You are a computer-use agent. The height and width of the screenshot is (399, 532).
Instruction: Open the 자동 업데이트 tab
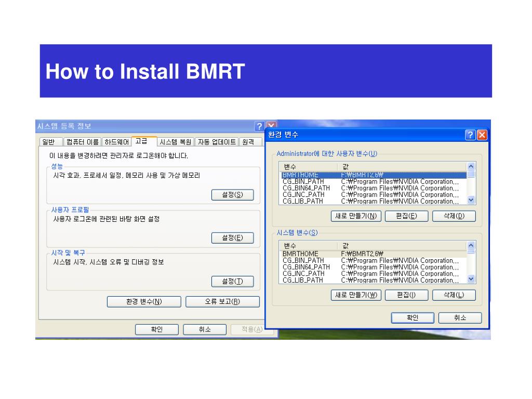tap(217, 142)
